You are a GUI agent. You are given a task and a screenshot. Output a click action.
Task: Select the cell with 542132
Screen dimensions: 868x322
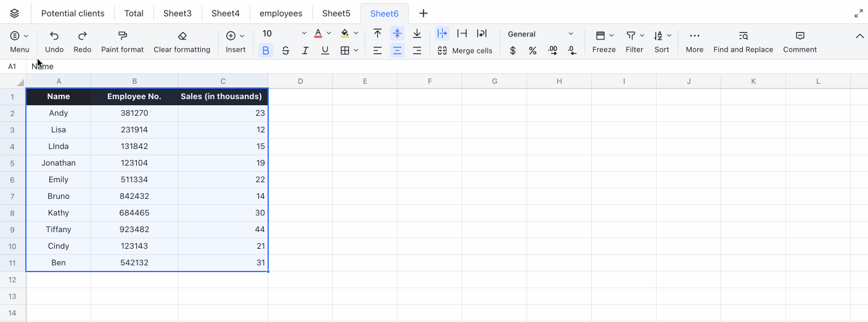134,263
